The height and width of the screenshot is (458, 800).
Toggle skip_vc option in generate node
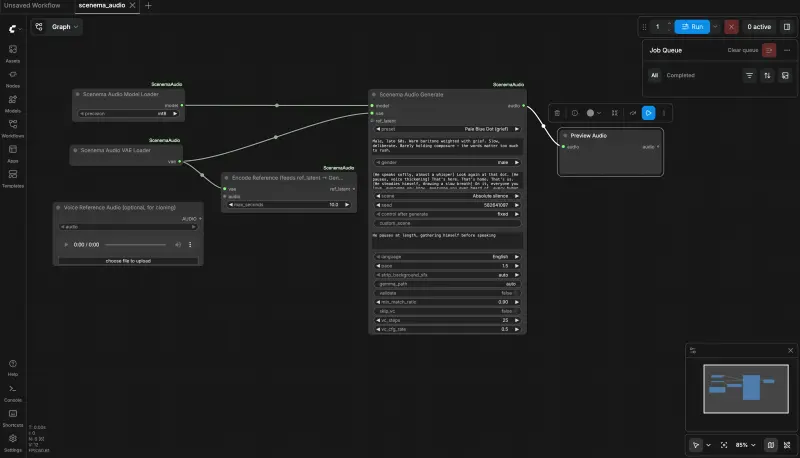coord(447,311)
